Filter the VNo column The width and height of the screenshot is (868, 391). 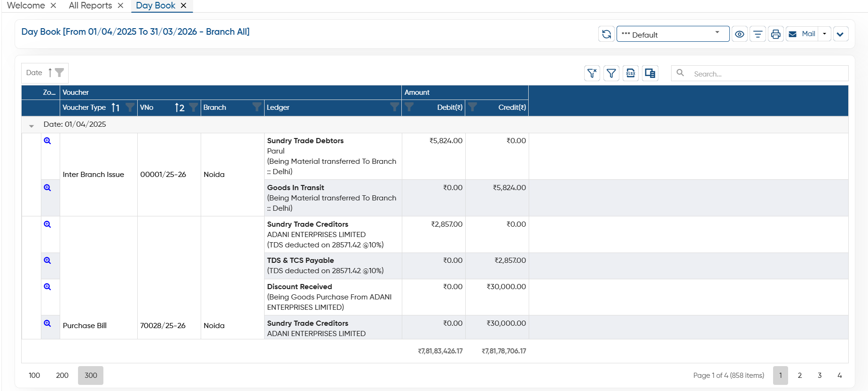click(x=193, y=107)
